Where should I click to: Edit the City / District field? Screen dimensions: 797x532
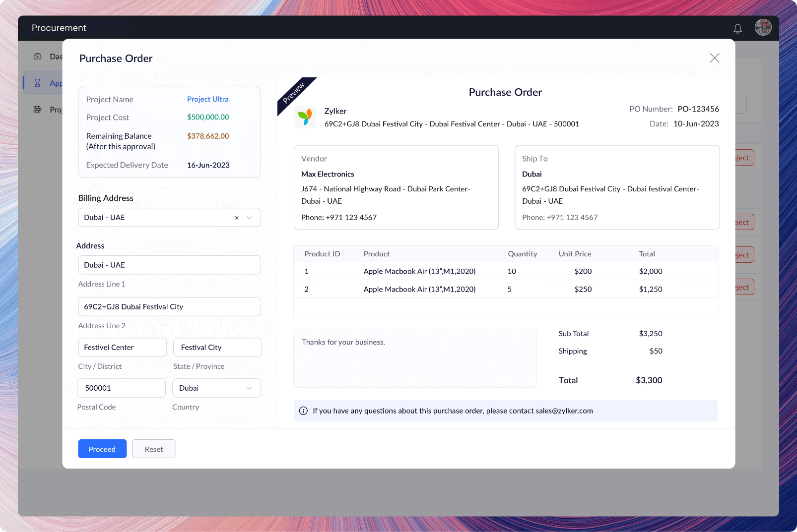122,348
